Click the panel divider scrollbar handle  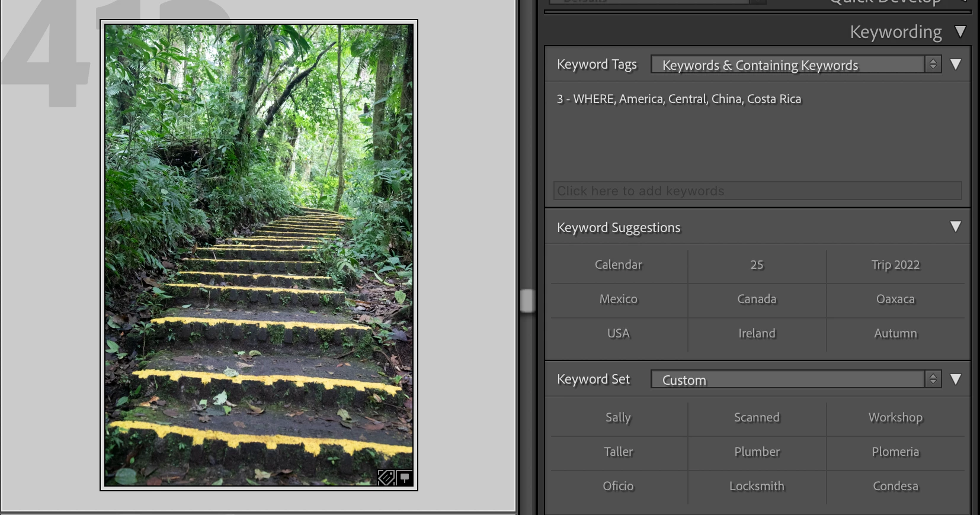pyautogui.click(x=527, y=301)
